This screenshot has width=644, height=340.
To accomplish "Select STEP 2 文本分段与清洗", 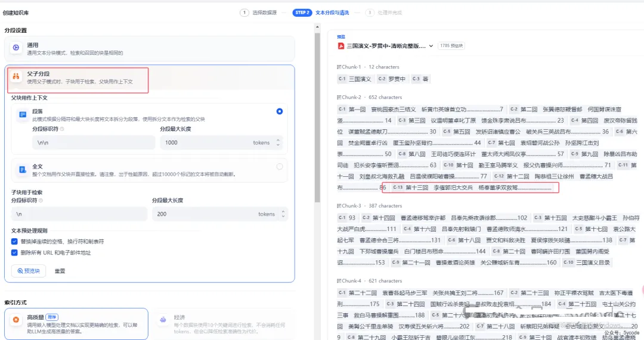I will pyautogui.click(x=321, y=13).
